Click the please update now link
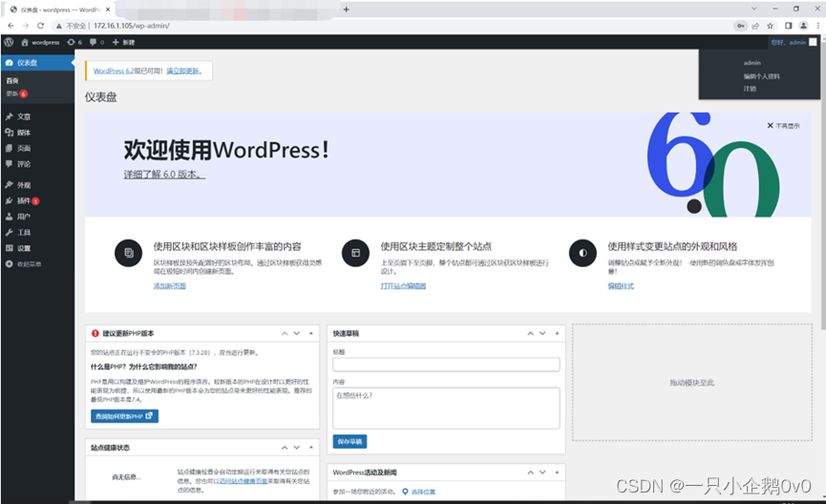826x504 pixels. point(182,71)
